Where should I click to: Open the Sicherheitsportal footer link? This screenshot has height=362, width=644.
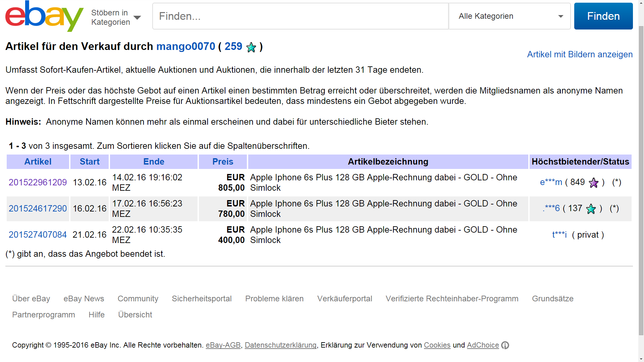[202, 299]
